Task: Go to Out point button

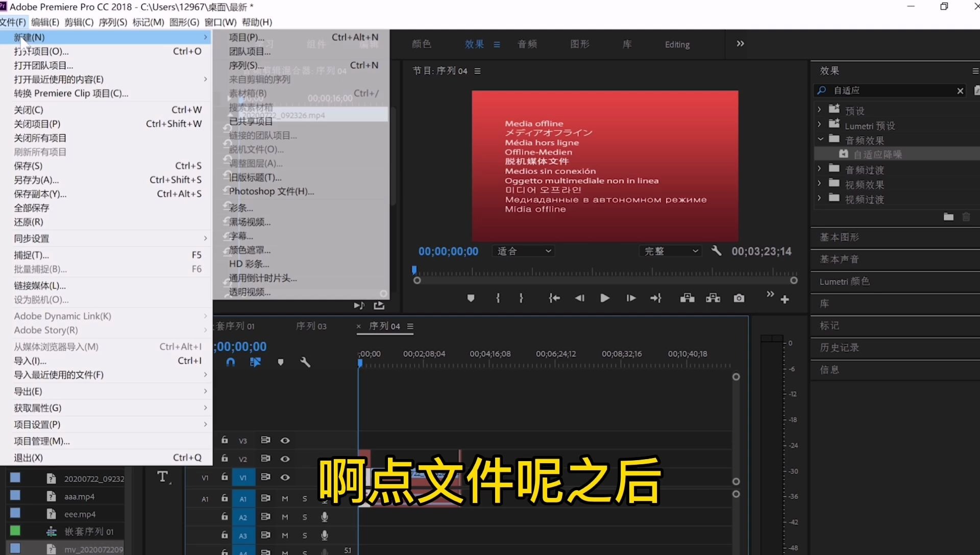Action: [656, 298]
